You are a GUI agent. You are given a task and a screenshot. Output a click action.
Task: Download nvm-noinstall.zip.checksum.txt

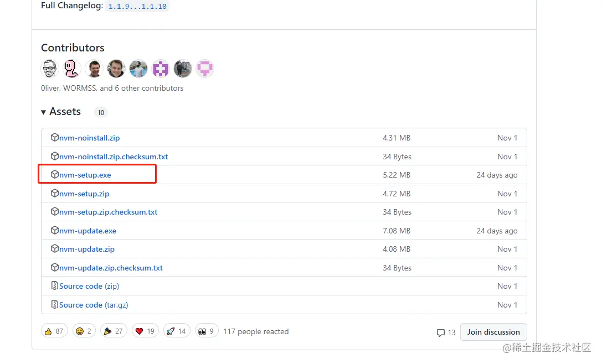tap(114, 157)
